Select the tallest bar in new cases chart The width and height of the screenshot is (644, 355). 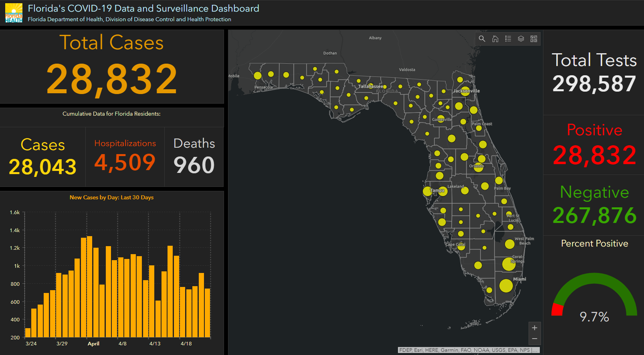click(x=90, y=287)
